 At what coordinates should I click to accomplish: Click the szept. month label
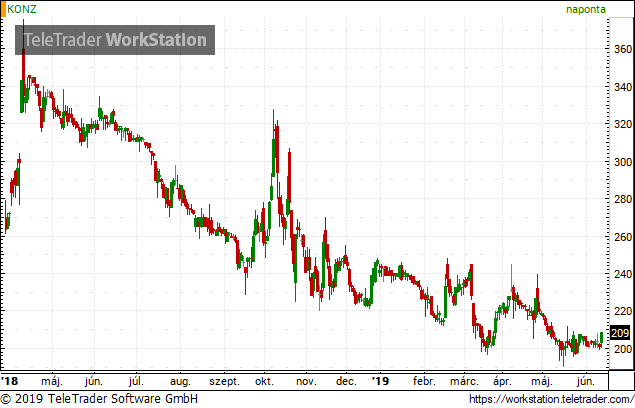(x=224, y=382)
